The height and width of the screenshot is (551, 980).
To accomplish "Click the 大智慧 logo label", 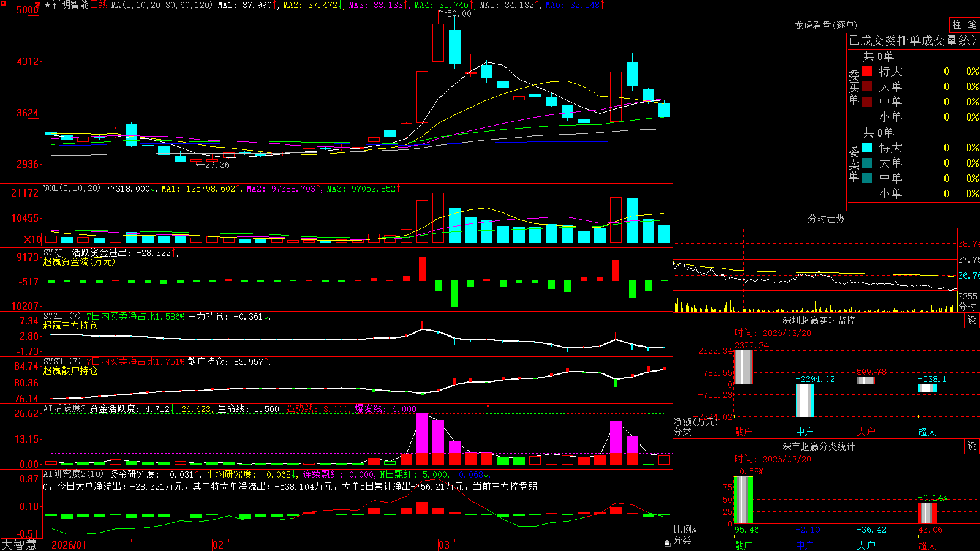I will coord(19,545).
